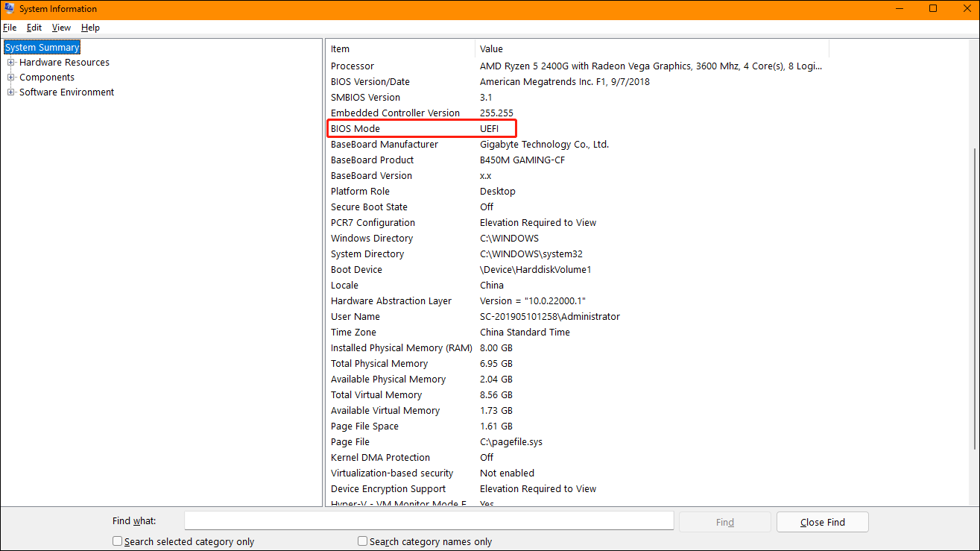The height and width of the screenshot is (551, 980).
Task: Select the Available Physical Memory row
Action: pos(578,380)
